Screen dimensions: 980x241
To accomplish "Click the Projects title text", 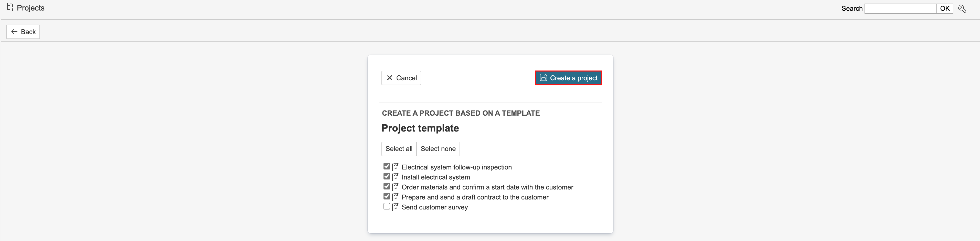I will 30,8.
